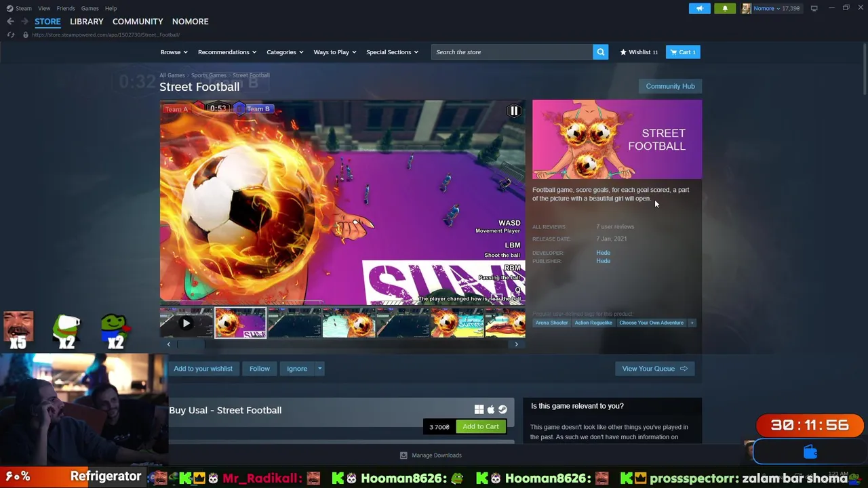The image size is (868, 488).
Task: Go to All Games breadcrumb
Action: pyautogui.click(x=172, y=75)
